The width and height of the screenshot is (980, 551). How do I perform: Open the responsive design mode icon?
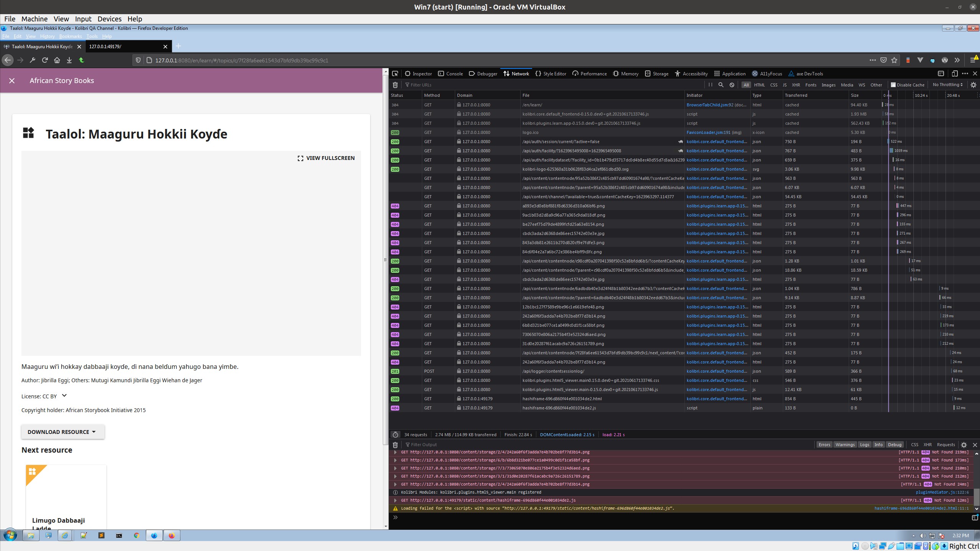coord(954,73)
